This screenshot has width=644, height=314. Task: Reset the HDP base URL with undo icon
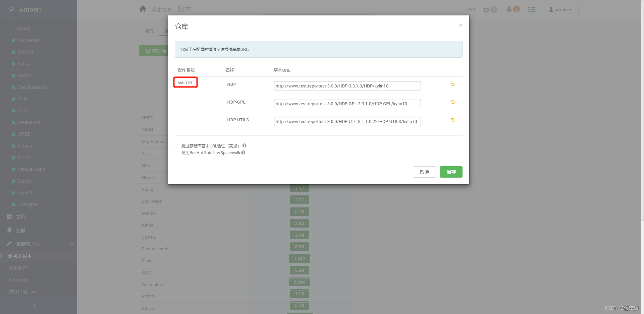click(x=453, y=84)
